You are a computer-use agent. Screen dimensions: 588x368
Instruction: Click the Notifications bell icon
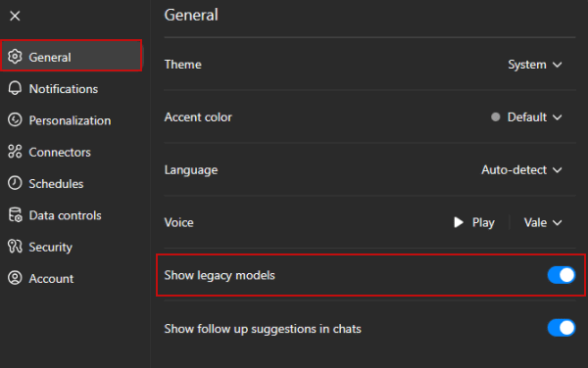(15, 88)
